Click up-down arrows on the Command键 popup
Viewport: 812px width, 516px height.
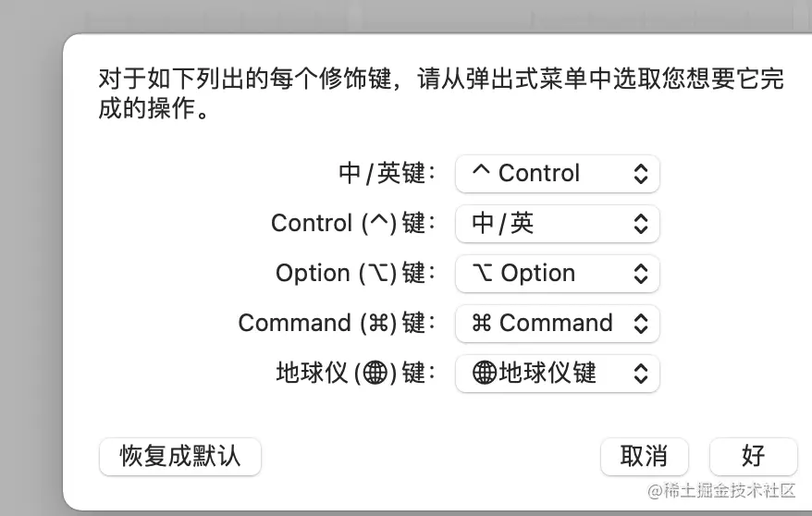pos(640,323)
